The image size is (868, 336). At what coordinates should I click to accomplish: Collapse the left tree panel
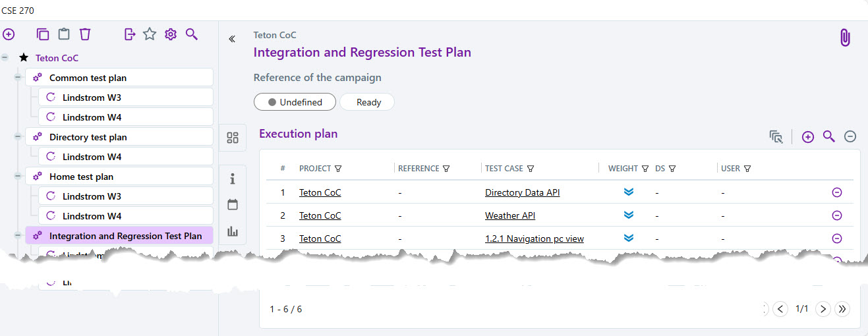232,40
